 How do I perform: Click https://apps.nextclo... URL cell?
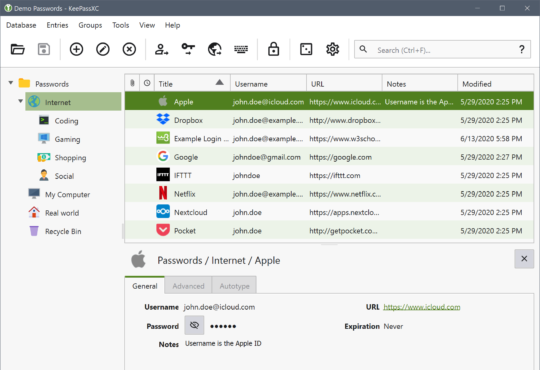click(x=344, y=212)
